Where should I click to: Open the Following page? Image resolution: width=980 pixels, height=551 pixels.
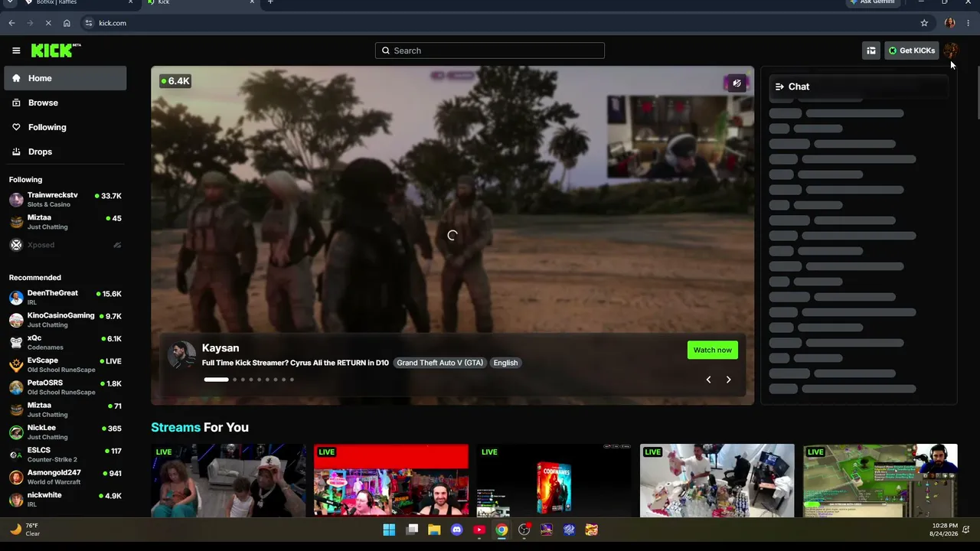(65, 127)
